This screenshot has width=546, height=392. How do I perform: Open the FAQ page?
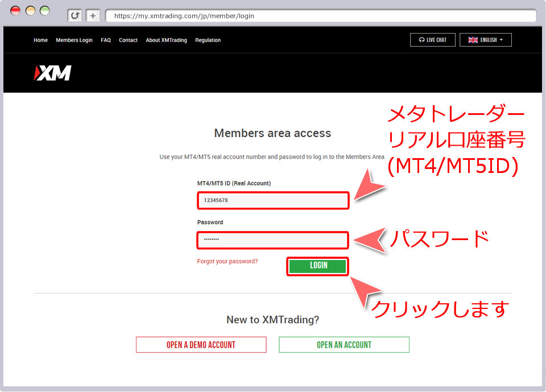point(106,40)
